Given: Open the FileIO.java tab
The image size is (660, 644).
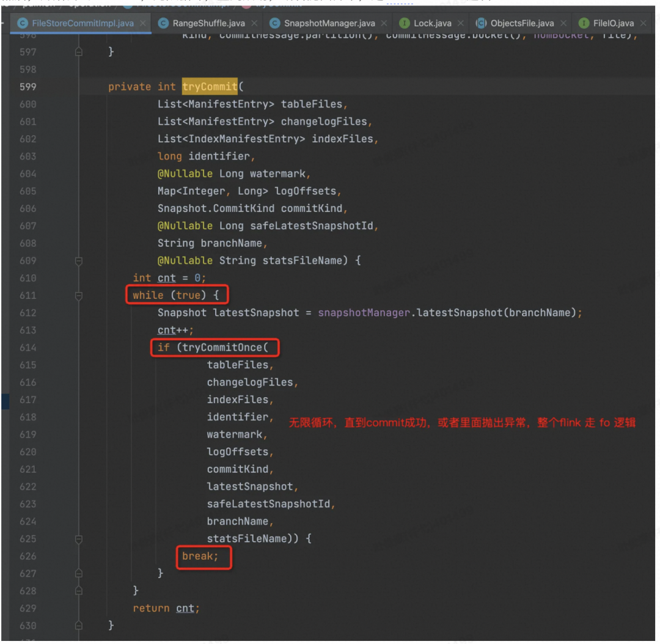Looking at the screenshot, I should tap(614, 23).
